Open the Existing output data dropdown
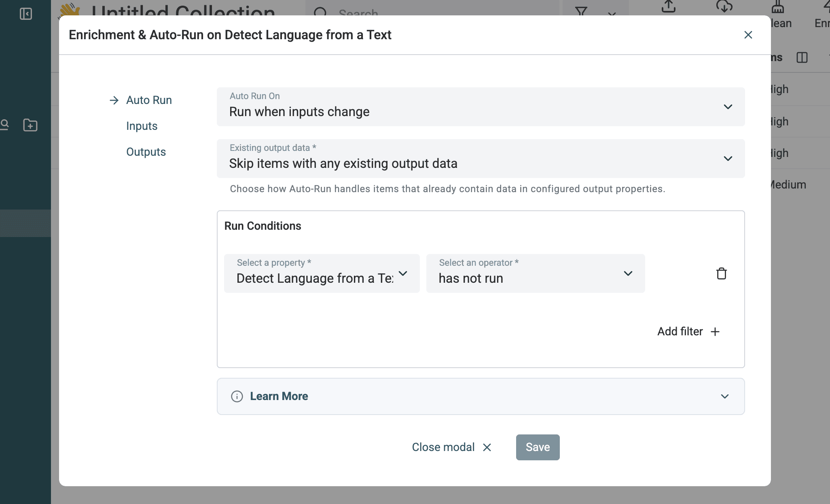830x504 pixels. point(481,159)
